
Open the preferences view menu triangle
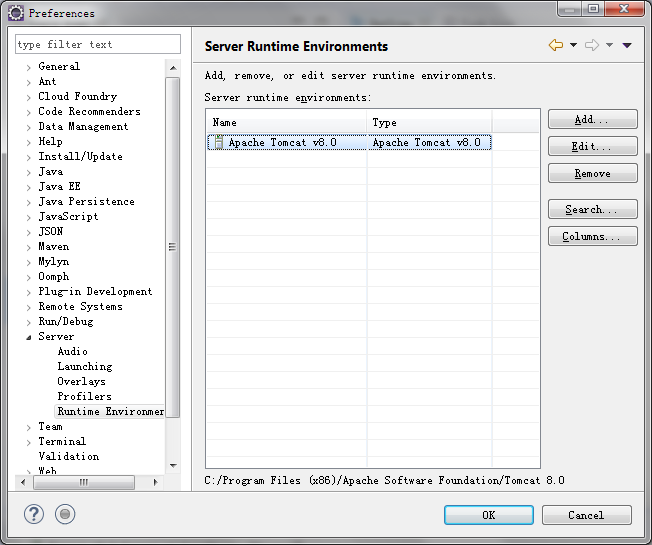(627, 45)
